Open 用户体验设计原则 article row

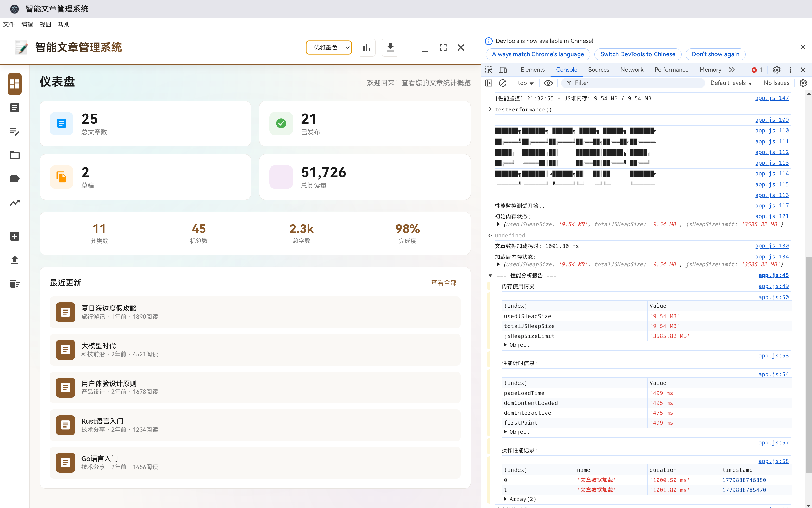point(255,387)
